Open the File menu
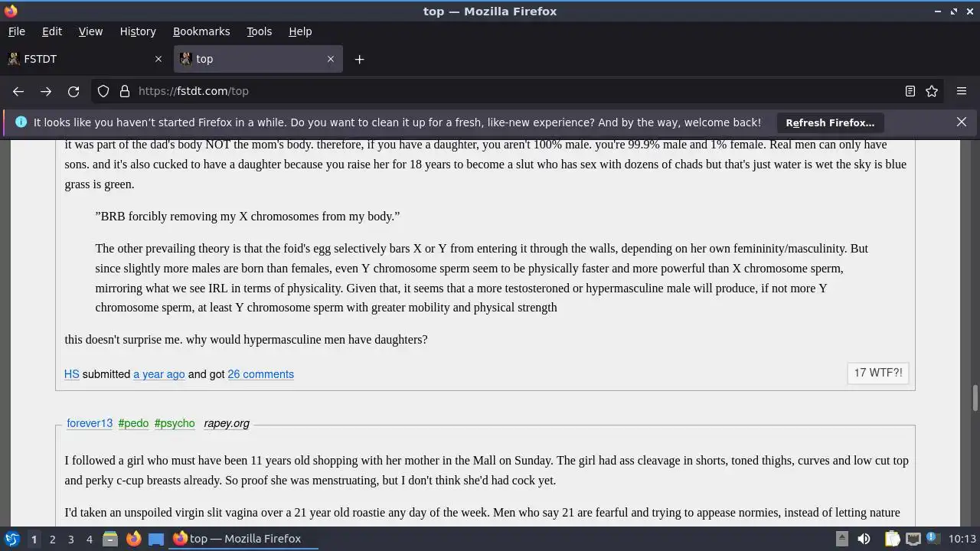Viewport: 980px width, 551px height. (x=16, y=31)
